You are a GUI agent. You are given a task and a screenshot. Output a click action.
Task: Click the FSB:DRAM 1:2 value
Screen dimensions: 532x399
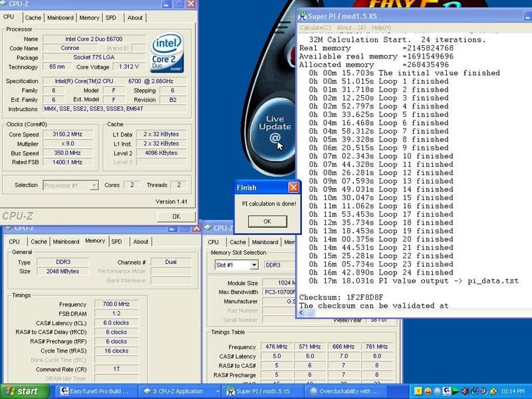point(116,313)
